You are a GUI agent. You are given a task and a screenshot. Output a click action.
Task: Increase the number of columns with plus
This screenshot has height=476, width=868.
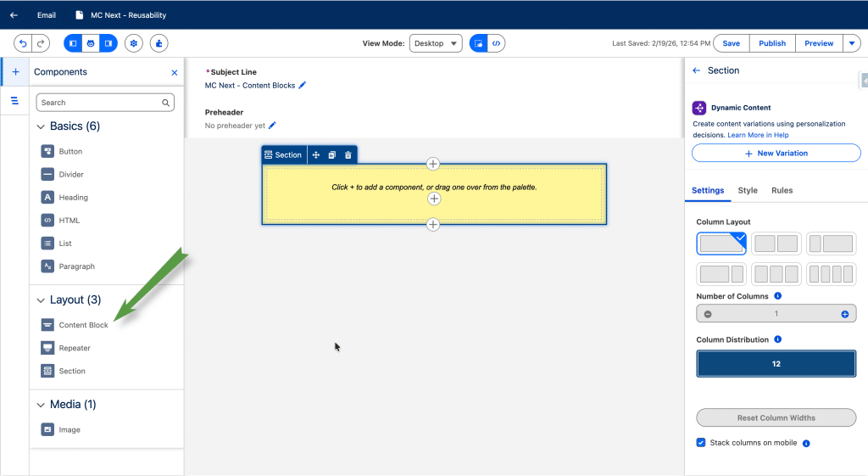[x=844, y=314]
